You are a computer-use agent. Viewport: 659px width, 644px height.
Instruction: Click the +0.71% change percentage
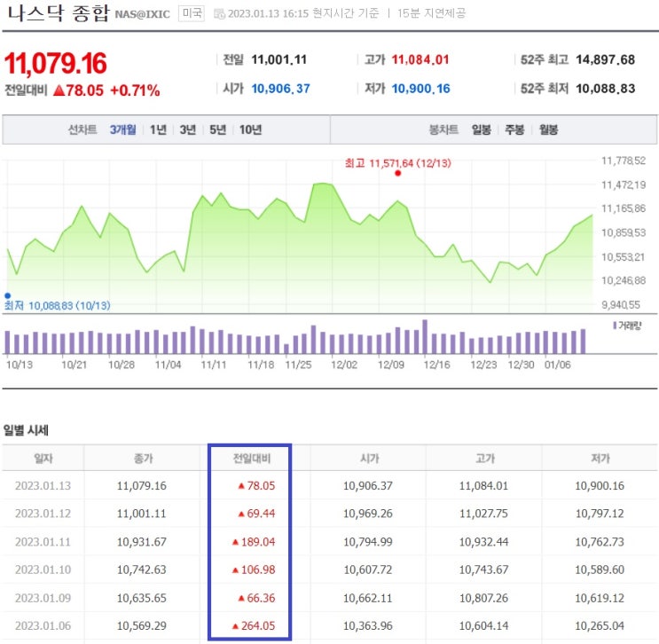(x=135, y=90)
